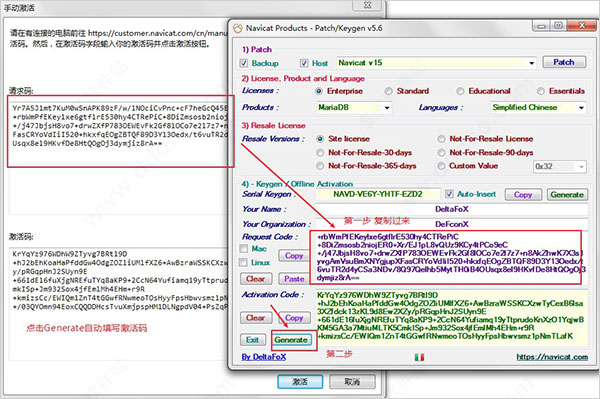Select the Enterprise license radio button

point(319,91)
